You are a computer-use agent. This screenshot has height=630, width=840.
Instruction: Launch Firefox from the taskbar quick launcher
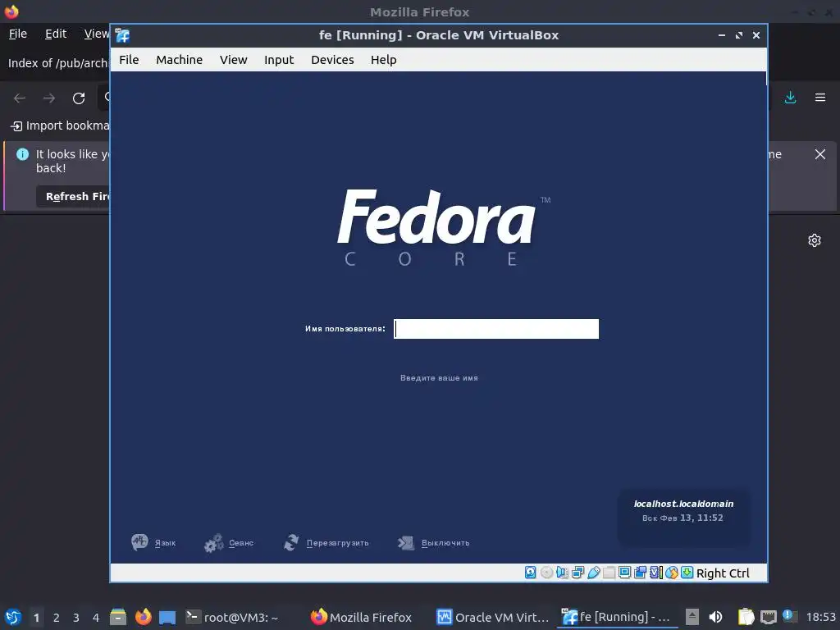coord(143,617)
